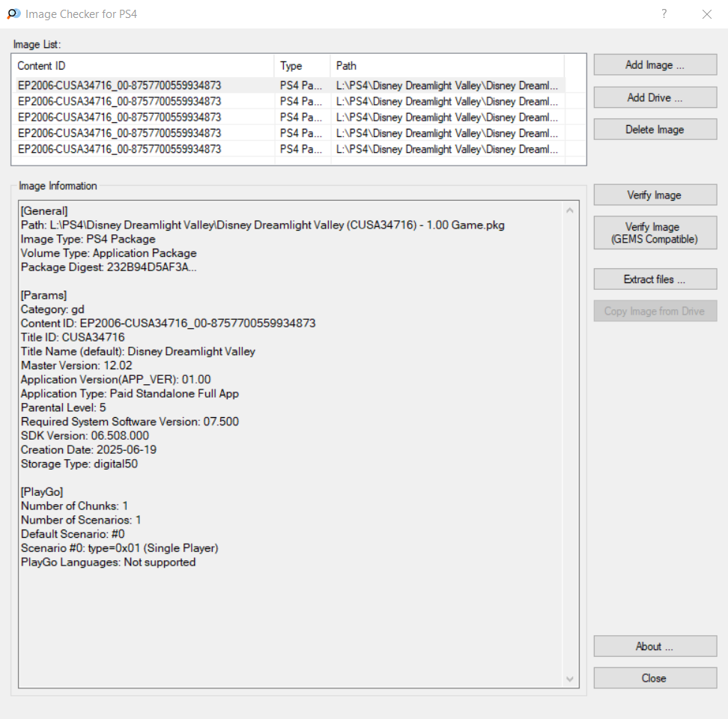Click the Master Version: 12.02 line
Viewport: 728px width, 719px height.
pyautogui.click(x=76, y=365)
